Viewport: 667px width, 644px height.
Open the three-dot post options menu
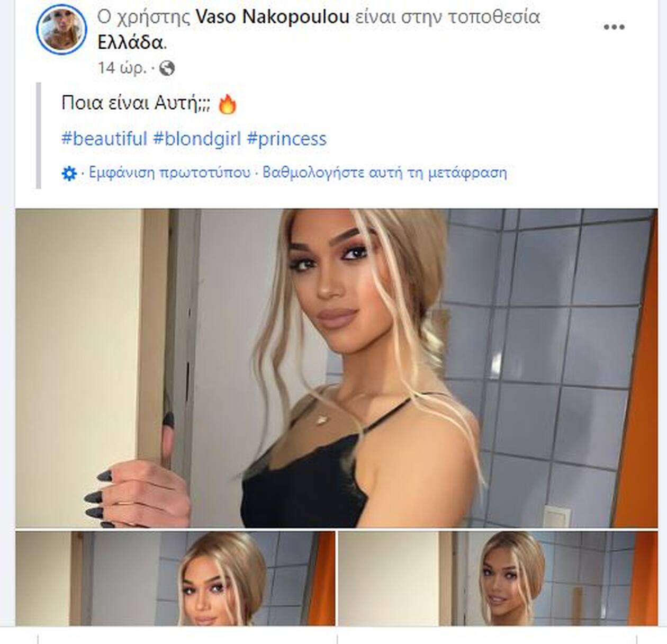tap(614, 27)
